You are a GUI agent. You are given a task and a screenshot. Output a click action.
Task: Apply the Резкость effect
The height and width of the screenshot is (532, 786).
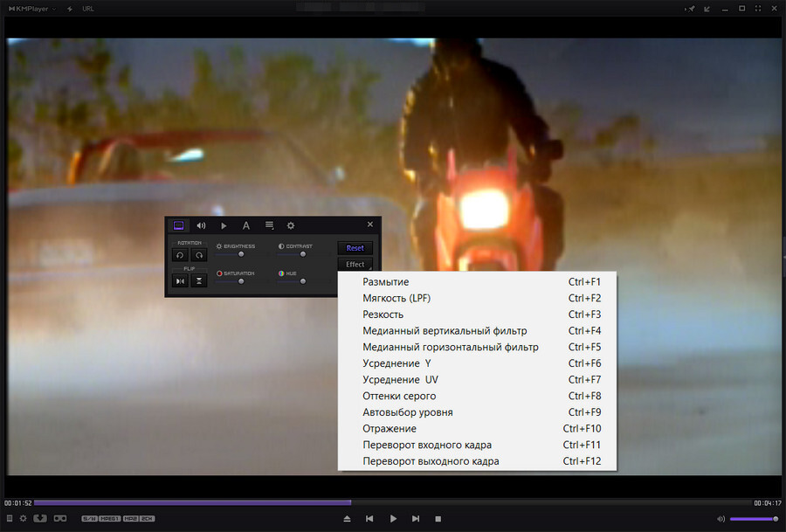pyautogui.click(x=477, y=314)
